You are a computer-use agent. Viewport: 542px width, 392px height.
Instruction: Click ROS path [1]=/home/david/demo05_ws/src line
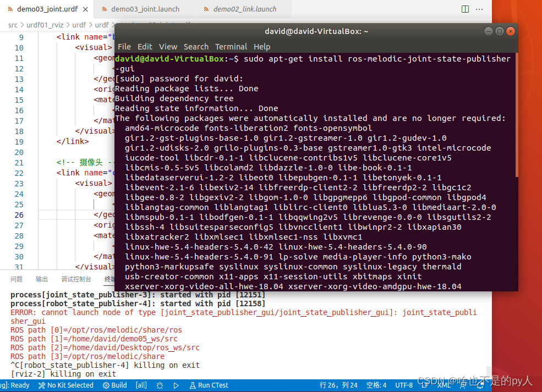tap(94, 339)
